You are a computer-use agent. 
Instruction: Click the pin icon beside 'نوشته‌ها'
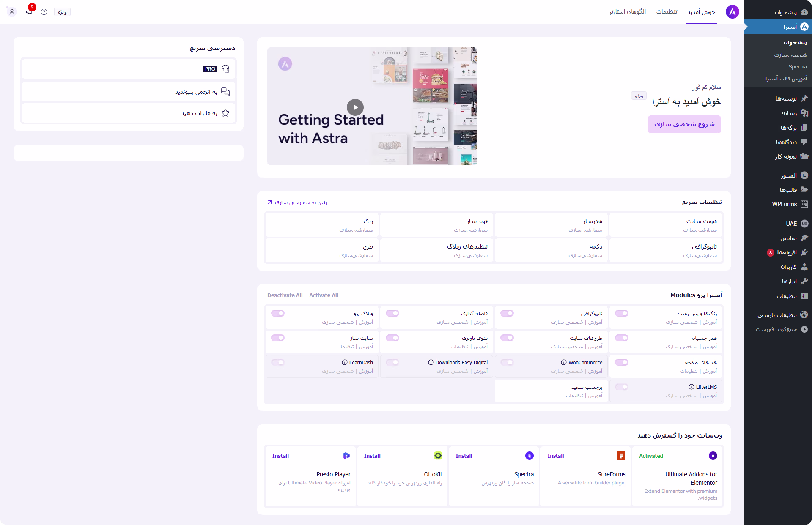[804, 98]
